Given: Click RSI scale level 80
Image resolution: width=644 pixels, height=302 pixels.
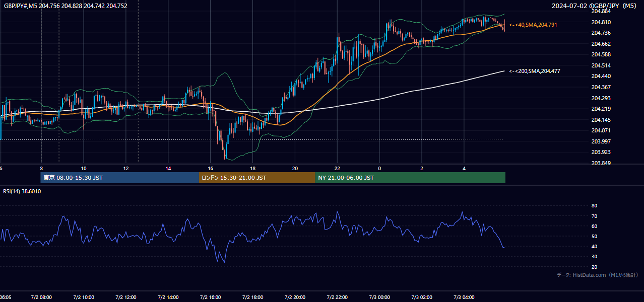Looking at the screenshot, I should click(x=594, y=206).
